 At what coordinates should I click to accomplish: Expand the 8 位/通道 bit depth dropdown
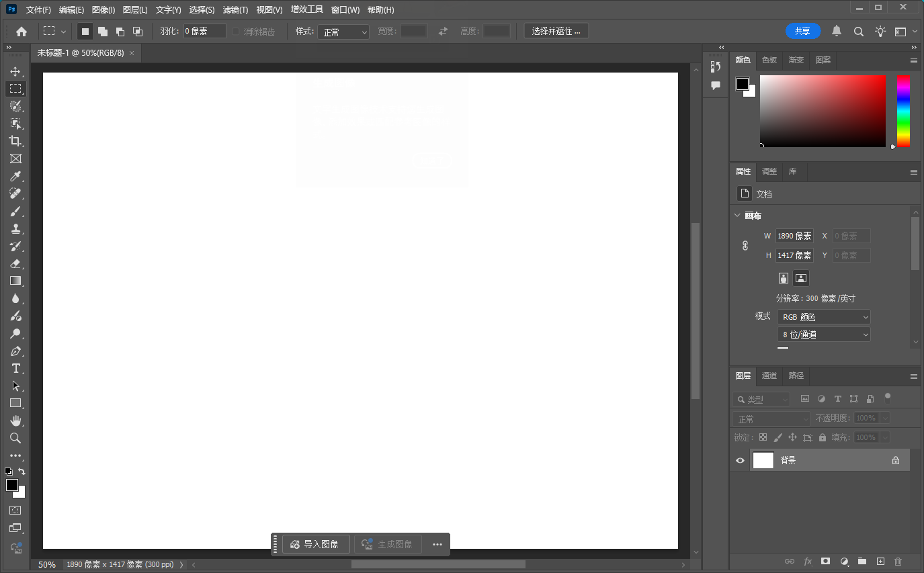pos(823,335)
